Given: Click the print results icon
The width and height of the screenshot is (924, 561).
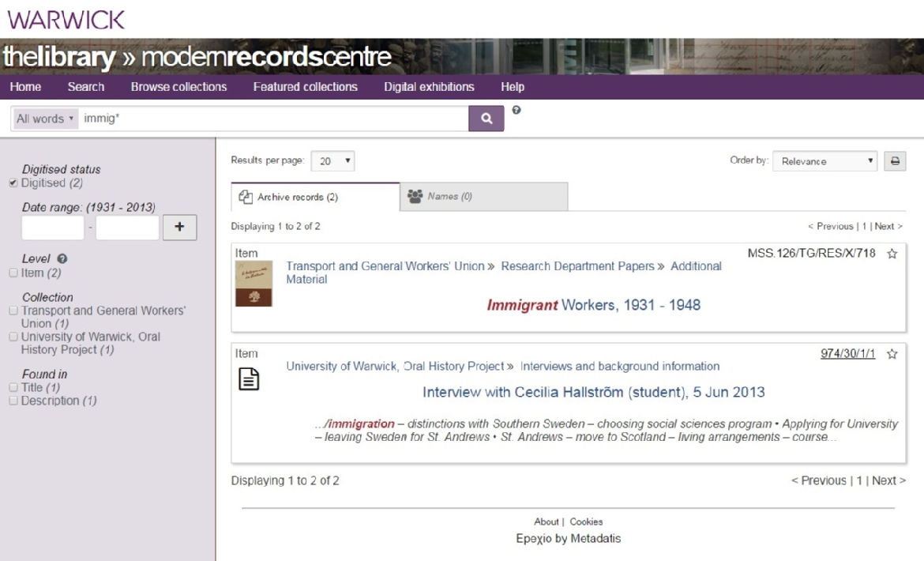Looking at the screenshot, I should coord(895,161).
